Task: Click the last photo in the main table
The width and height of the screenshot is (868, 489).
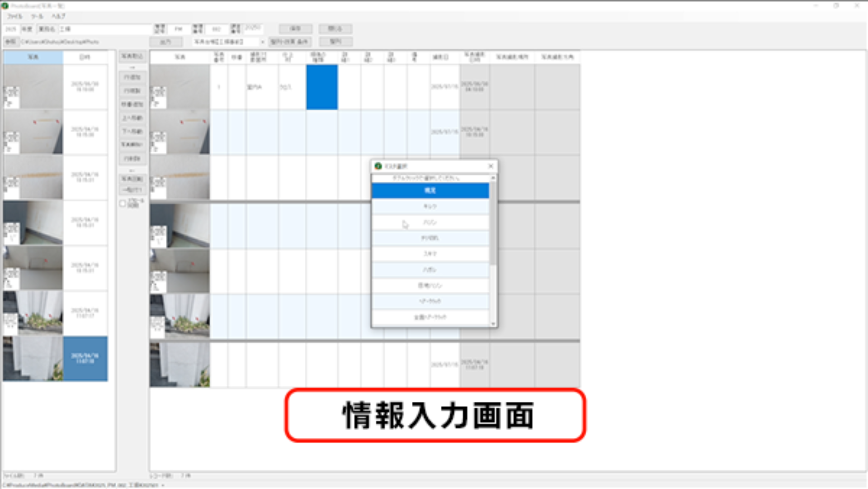Action: click(x=180, y=365)
